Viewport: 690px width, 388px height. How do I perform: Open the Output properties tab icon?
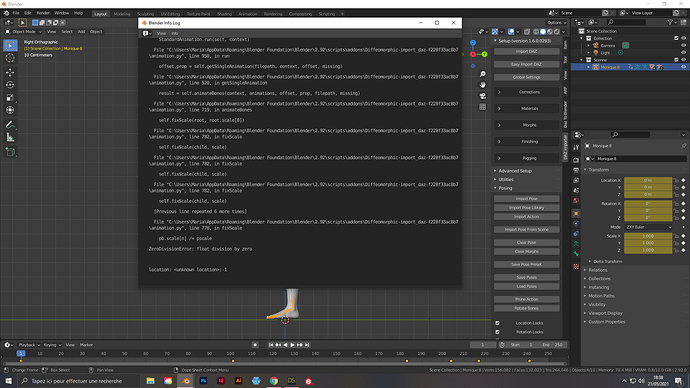(x=576, y=170)
